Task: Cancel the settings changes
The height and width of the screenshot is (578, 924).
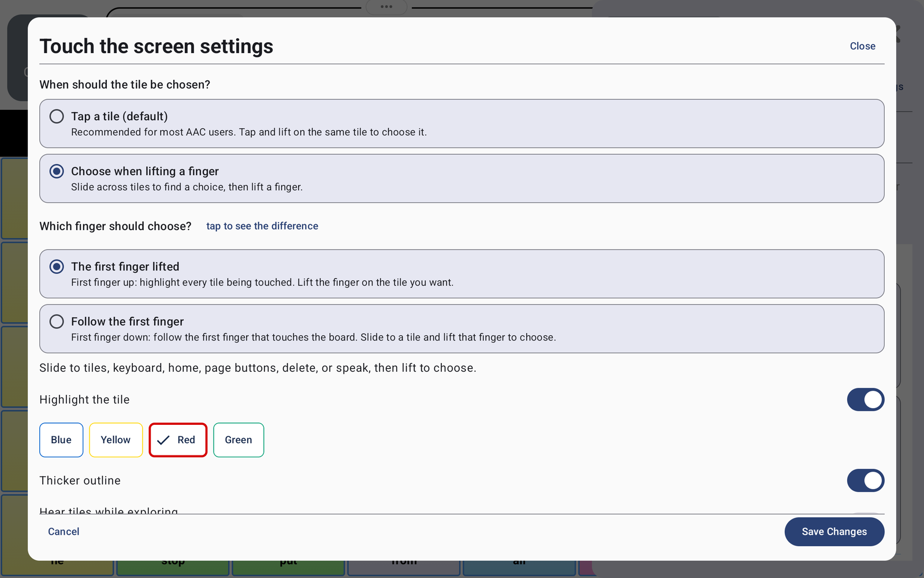Action: tap(64, 532)
